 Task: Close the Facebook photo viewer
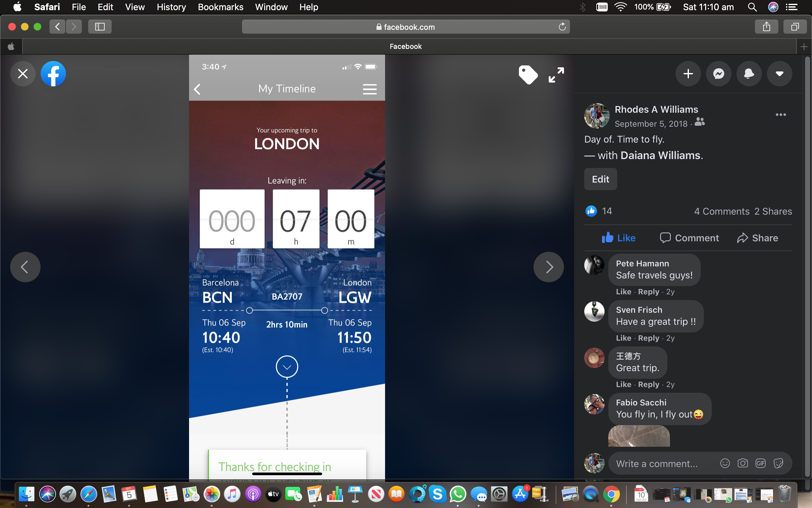pos(23,74)
